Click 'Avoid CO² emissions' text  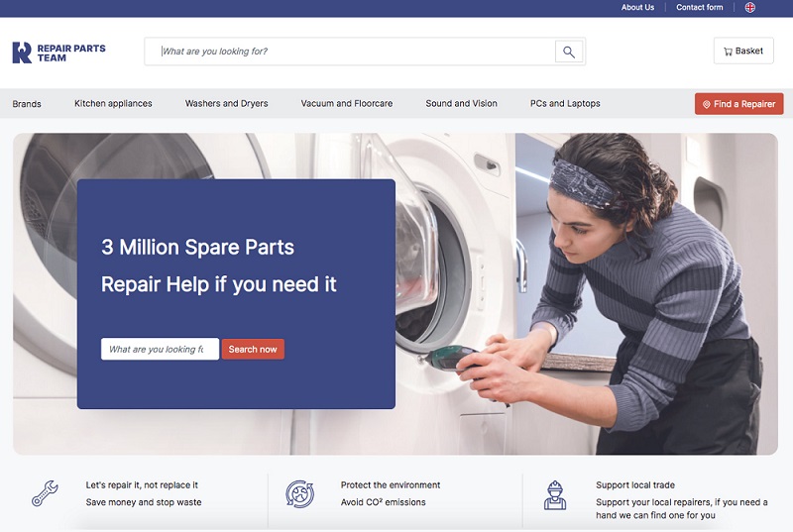[x=384, y=502]
